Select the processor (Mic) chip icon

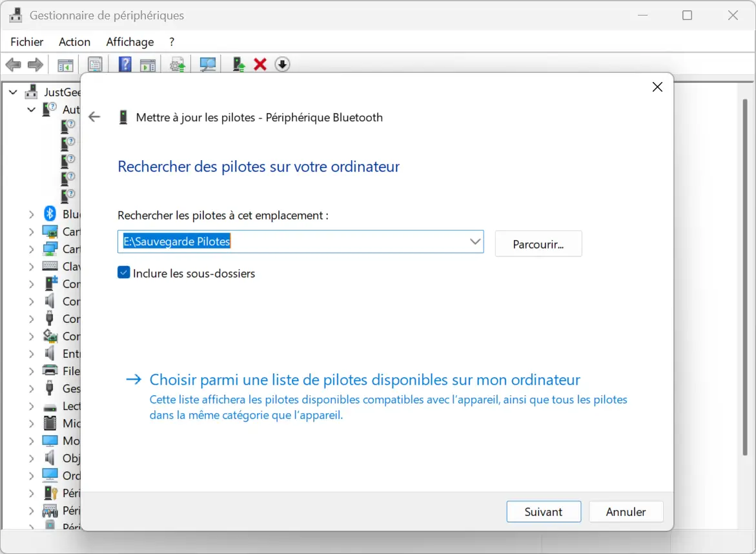point(50,423)
